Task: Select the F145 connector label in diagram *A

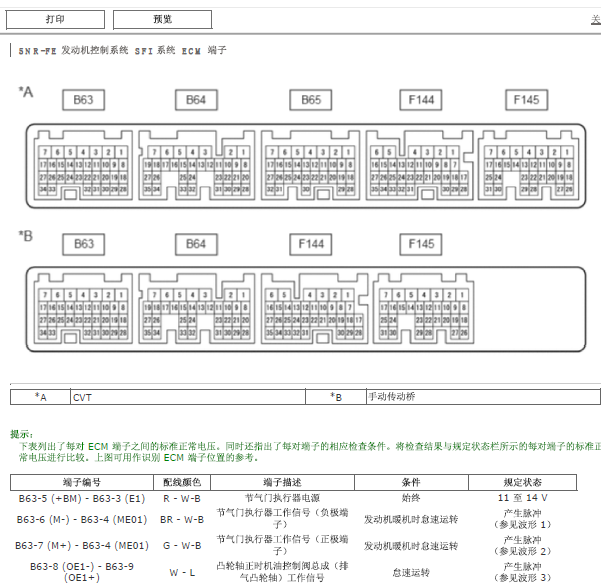Action: (527, 100)
